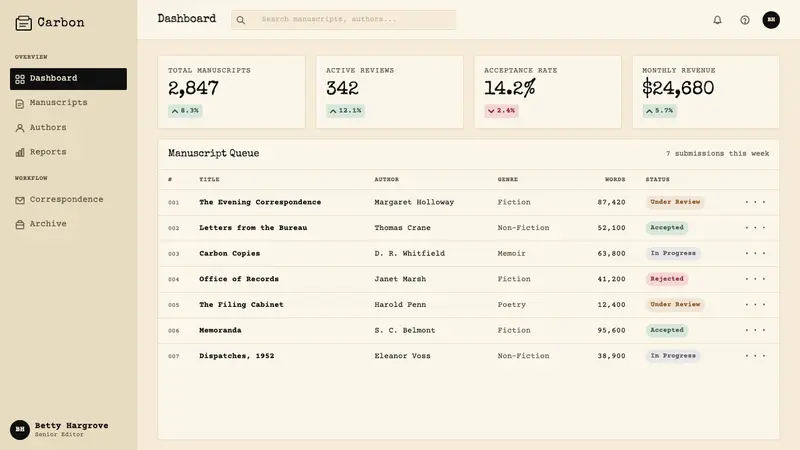800x450 pixels.
Task: Click the Authors person icon
Action: [x=20, y=128]
